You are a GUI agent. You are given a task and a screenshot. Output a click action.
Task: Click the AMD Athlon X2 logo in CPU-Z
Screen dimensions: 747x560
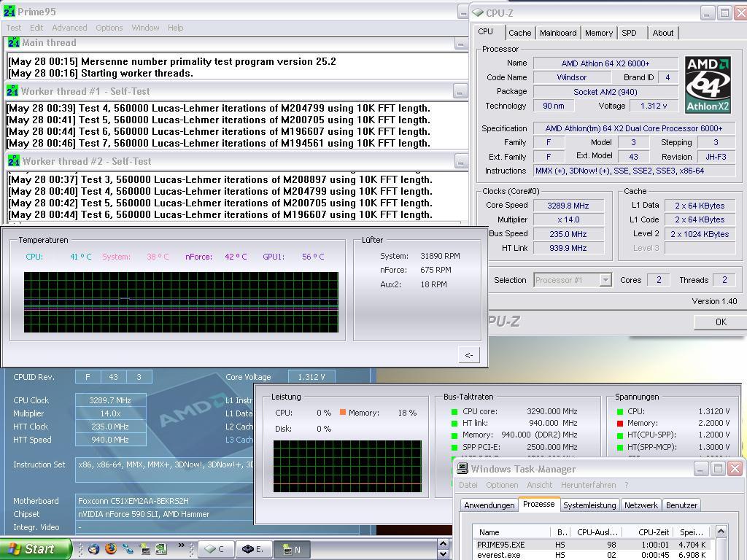[x=708, y=85]
